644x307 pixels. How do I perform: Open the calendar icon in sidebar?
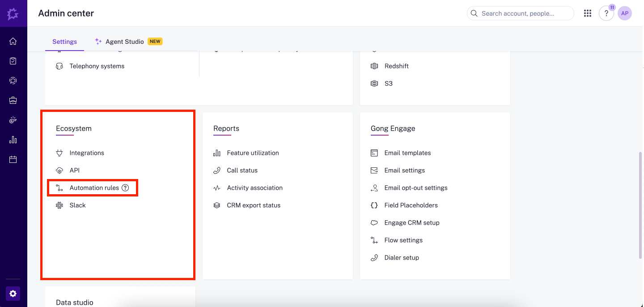[13, 159]
